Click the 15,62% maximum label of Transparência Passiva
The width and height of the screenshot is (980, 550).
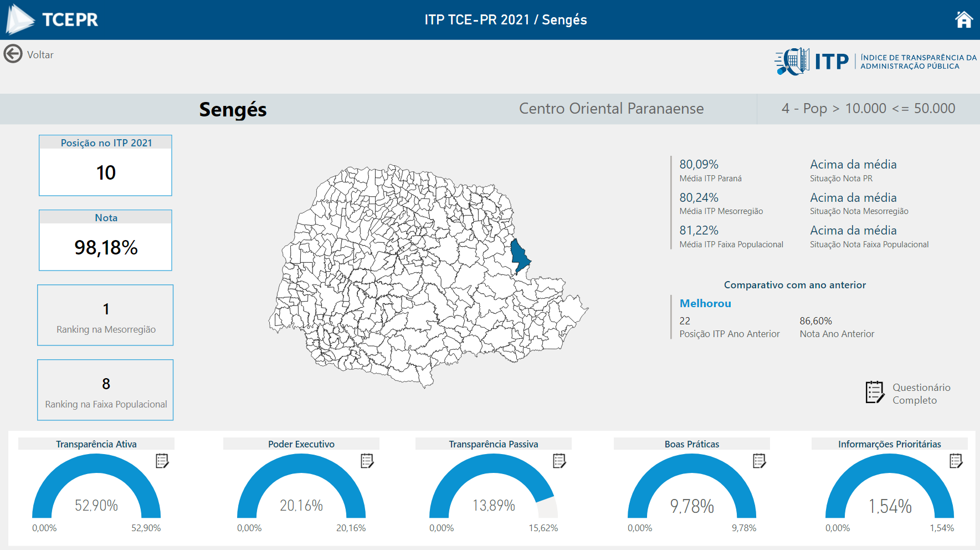click(x=543, y=528)
